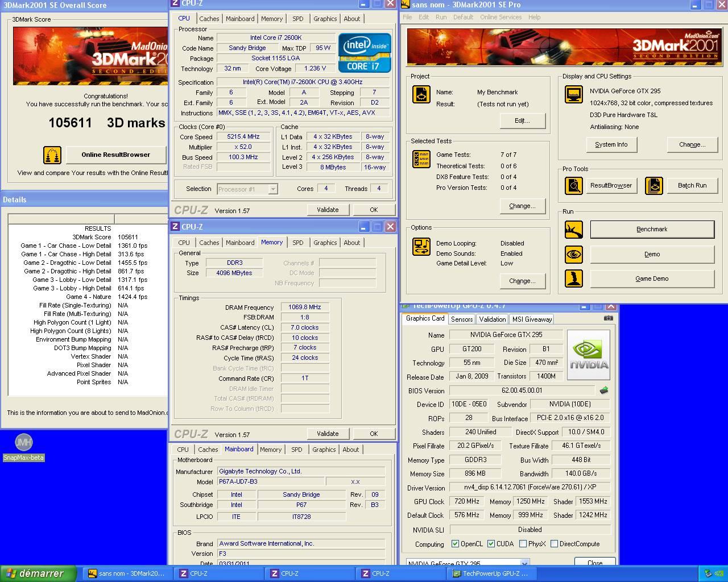Click the Core Speed value 5215.4 MHz
Viewport: 728px width, 582px height.
[x=243, y=137]
